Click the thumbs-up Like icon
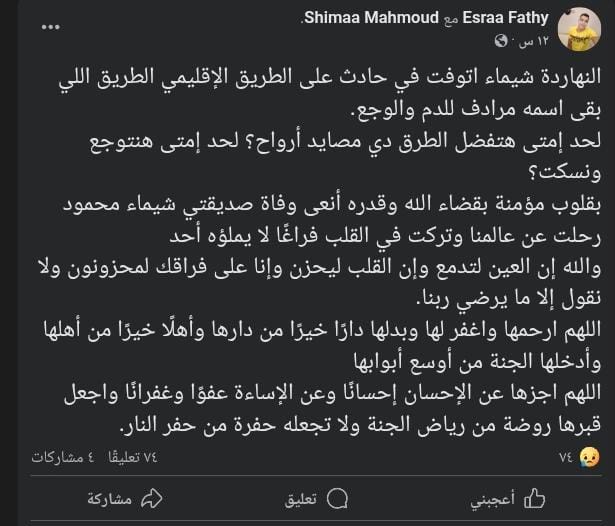This screenshot has width=615, height=526. click(x=536, y=498)
